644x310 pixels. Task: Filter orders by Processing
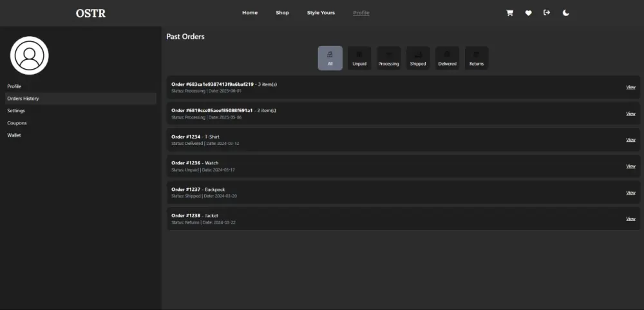pyautogui.click(x=388, y=58)
